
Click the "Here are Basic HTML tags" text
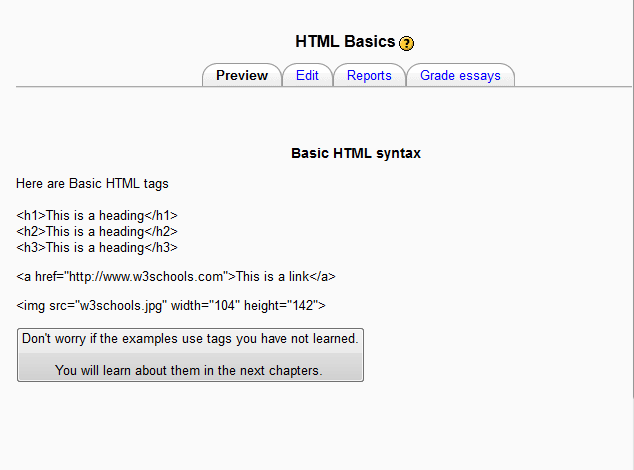pyautogui.click(x=92, y=184)
